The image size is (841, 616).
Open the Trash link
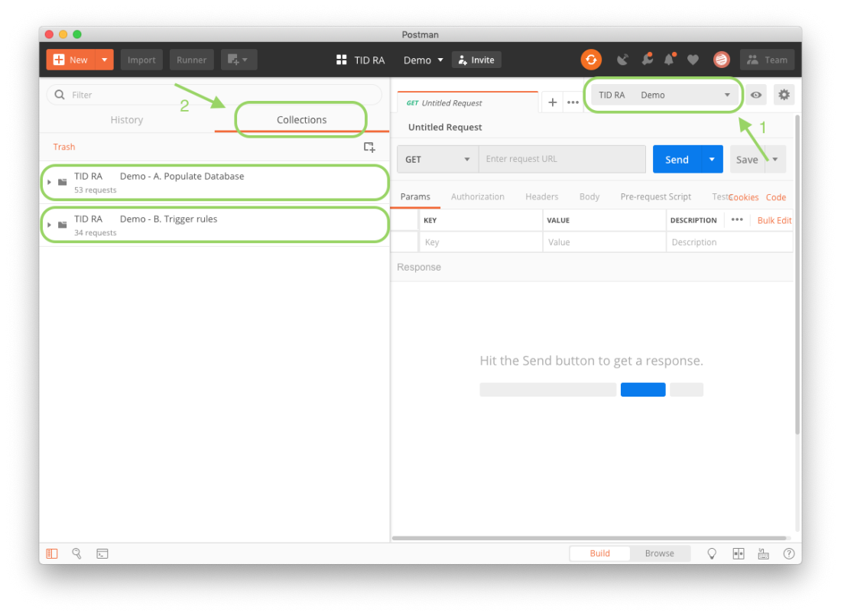point(63,147)
